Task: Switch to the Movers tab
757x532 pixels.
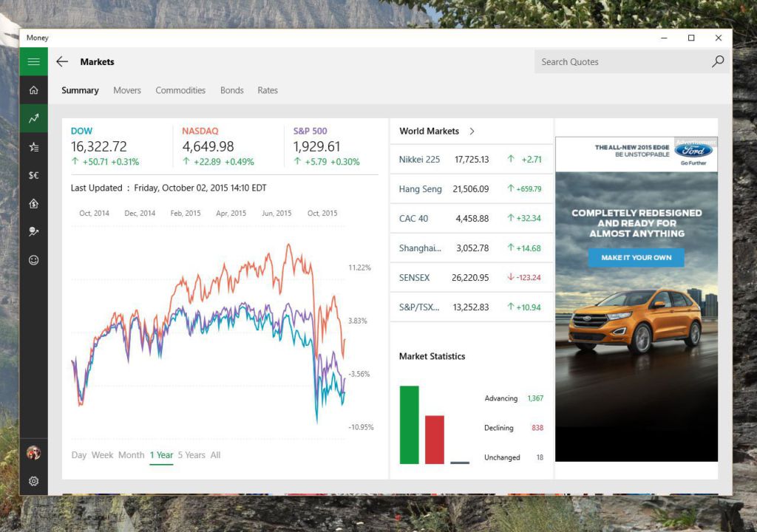Action: coord(127,90)
